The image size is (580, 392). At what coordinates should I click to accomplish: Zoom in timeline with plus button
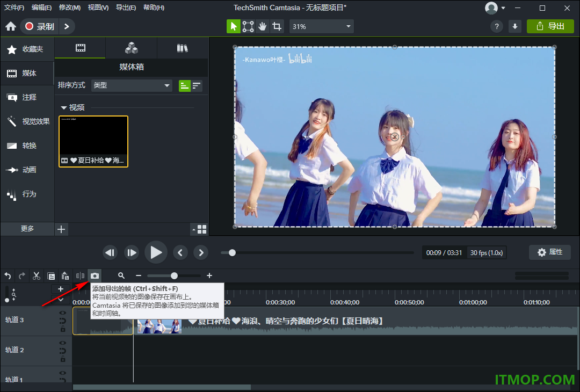pyautogui.click(x=209, y=275)
